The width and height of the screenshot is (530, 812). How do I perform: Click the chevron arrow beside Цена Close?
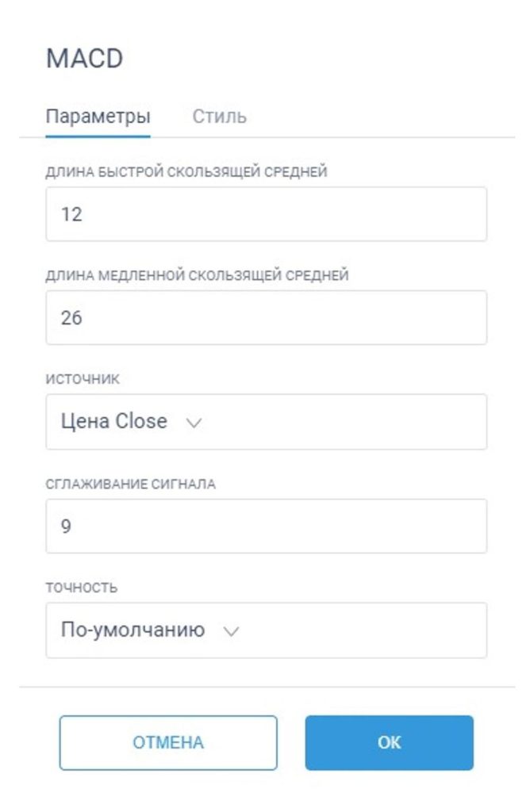[193, 423]
